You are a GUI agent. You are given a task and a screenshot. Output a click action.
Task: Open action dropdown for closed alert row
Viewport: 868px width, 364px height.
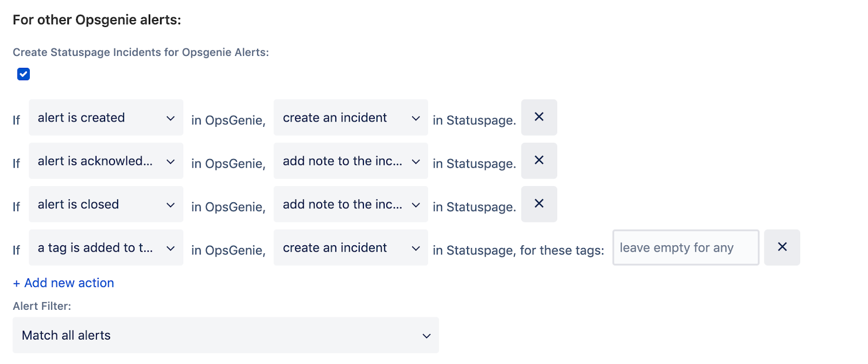[350, 205]
